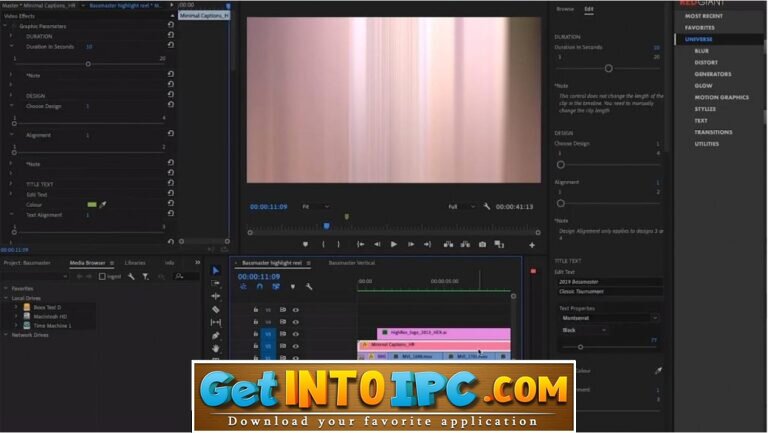Image resolution: width=768 pixels, height=433 pixels.
Task: Toggle timeline Snap magnet icon
Action: point(260,287)
